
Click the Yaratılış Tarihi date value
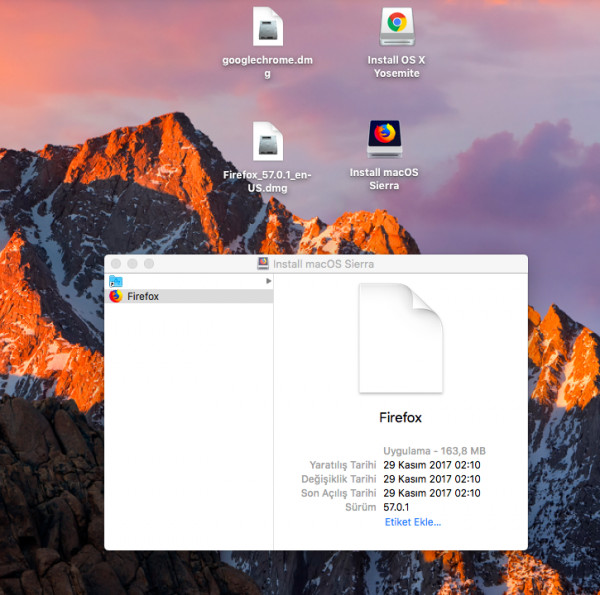(x=432, y=465)
